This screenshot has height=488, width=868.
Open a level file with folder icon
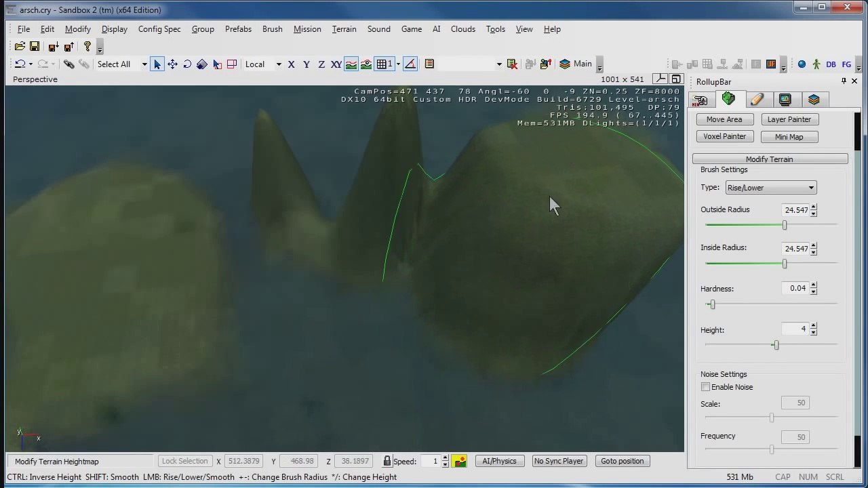[20, 47]
